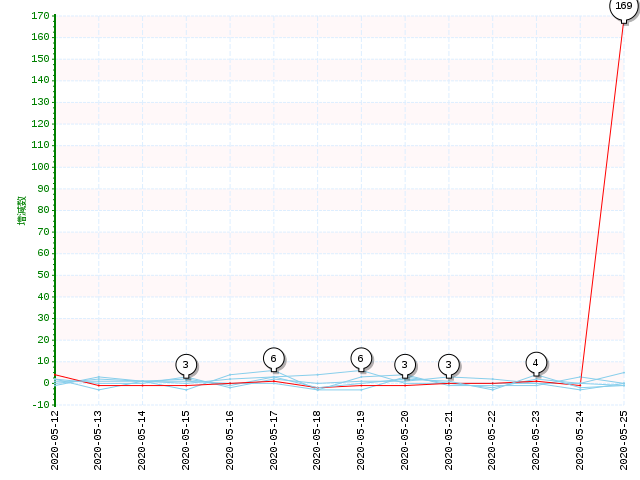This screenshot has height=480, width=640.
Task: Select the 2020-05-22 date label
Action: [x=492, y=440]
